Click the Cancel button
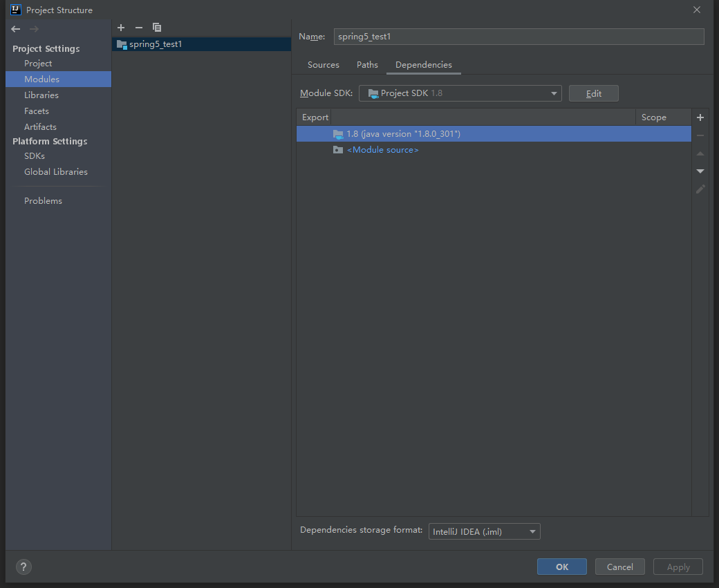The width and height of the screenshot is (719, 588). tap(620, 567)
